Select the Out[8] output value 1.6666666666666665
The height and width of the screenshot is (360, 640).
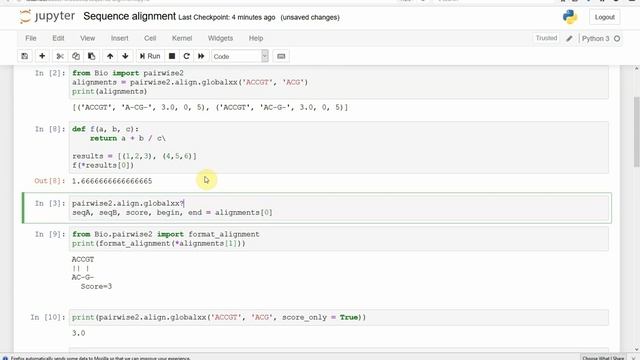112,181
